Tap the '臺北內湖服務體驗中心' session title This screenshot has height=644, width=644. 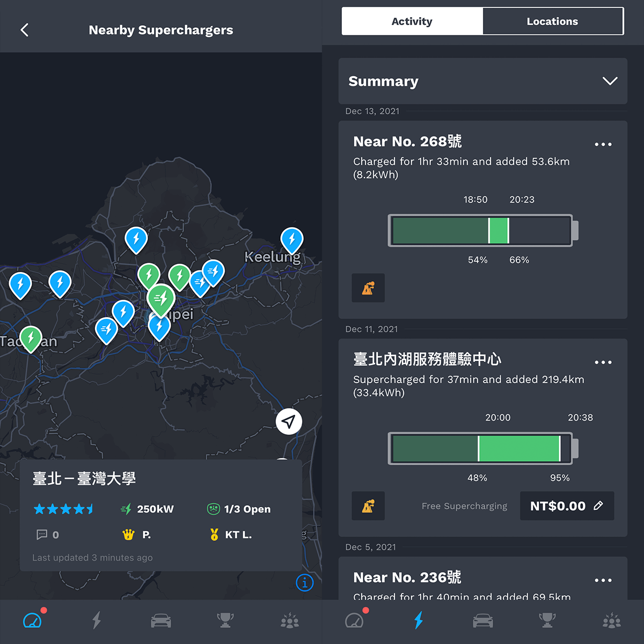point(427,359)
